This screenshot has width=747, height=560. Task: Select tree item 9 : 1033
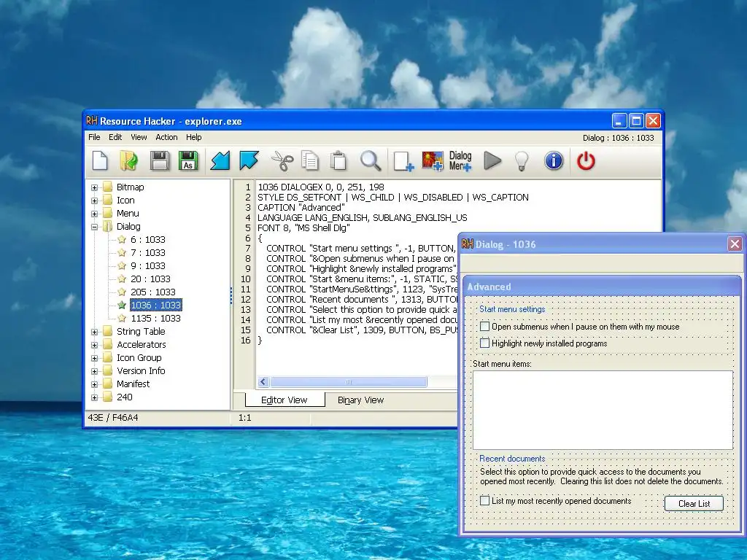[147, 265]
